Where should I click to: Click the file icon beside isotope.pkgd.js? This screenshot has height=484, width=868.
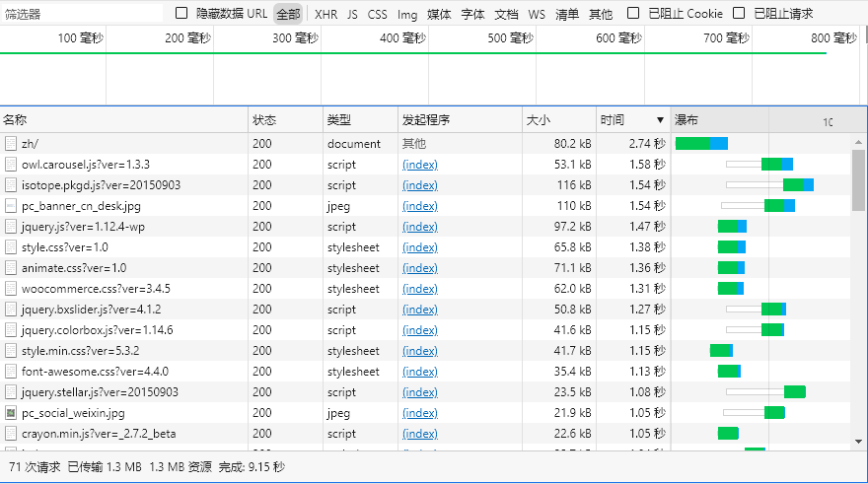pos(11,184)
